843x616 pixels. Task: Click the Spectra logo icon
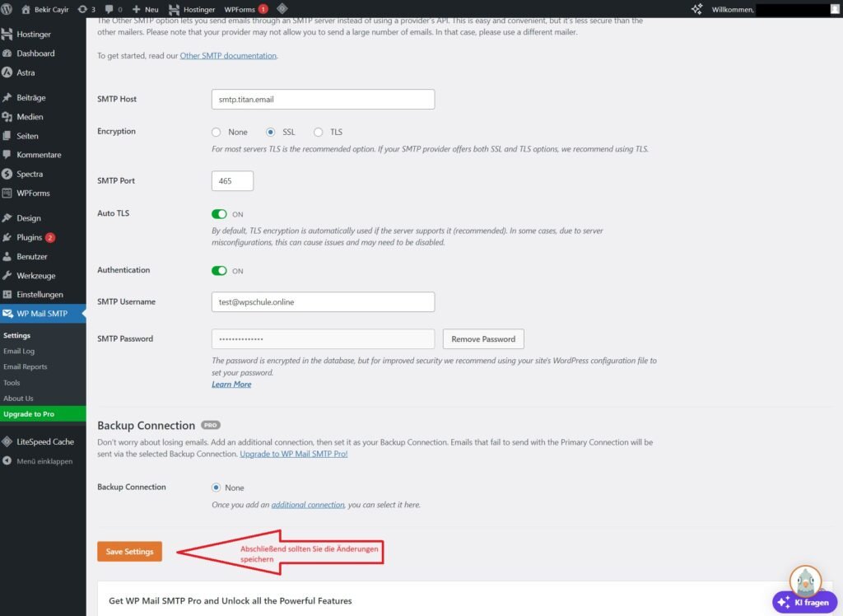7,174
